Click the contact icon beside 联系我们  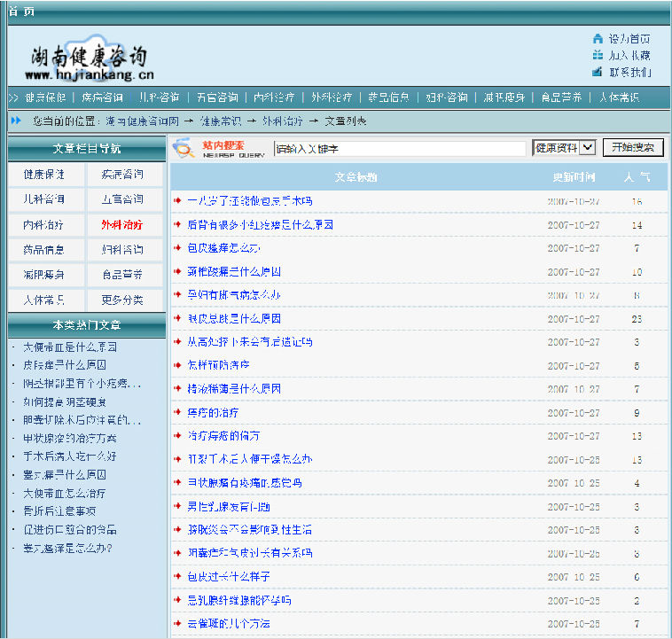tap(598, 72)
